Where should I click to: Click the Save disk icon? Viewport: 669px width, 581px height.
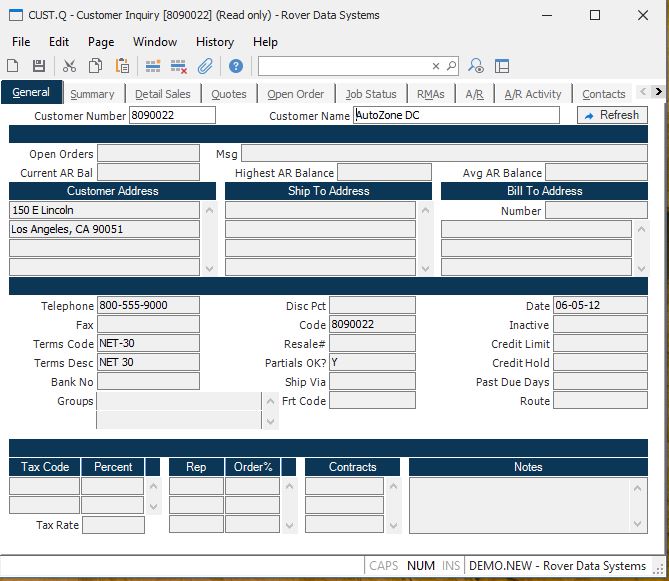pos(39,66)
